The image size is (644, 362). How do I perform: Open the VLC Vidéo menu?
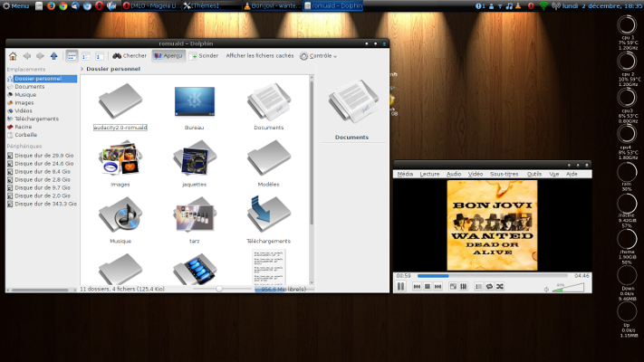[476, 174]
